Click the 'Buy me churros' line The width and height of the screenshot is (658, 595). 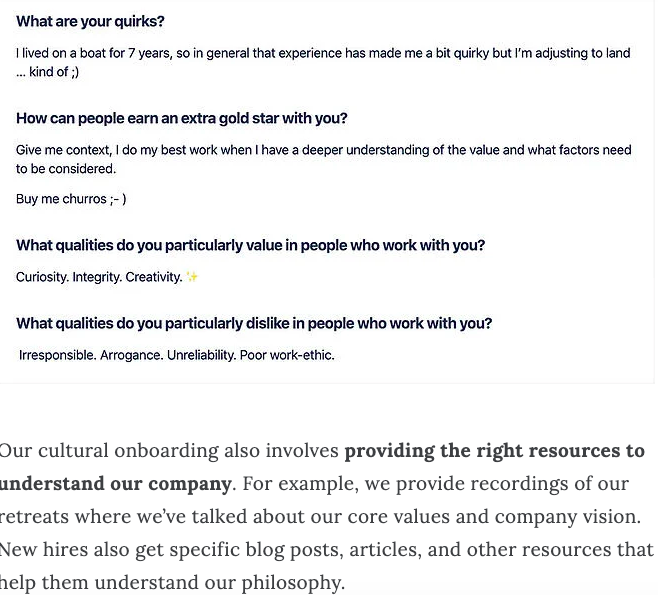pos(71,199)
